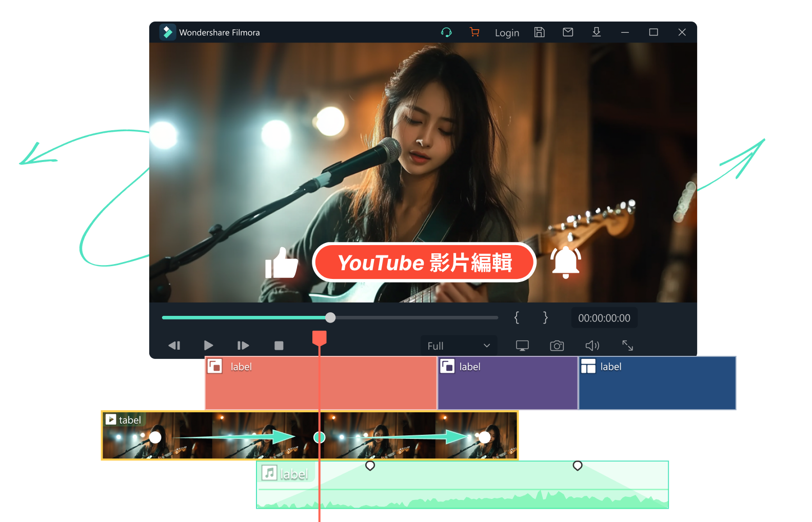
Task: Set mark-in point with left brace
Action: 517,318
